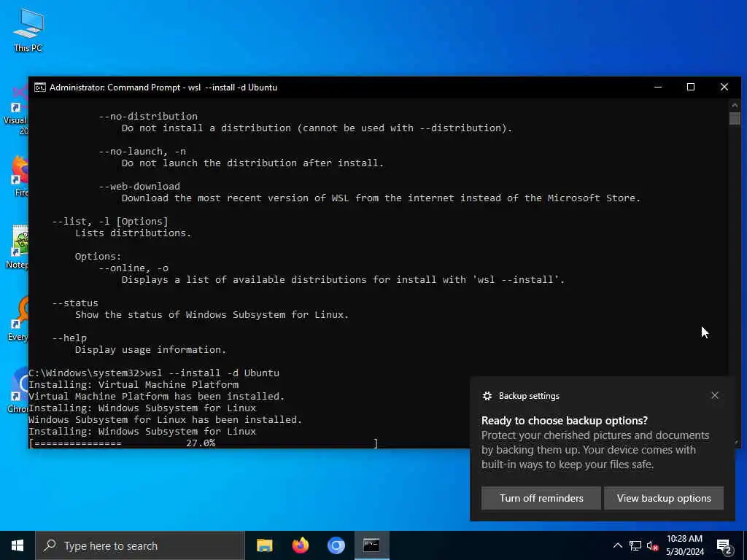Open muted volume tray icon
This screenshot has height=560, width=747.
(x=653, y=545)
